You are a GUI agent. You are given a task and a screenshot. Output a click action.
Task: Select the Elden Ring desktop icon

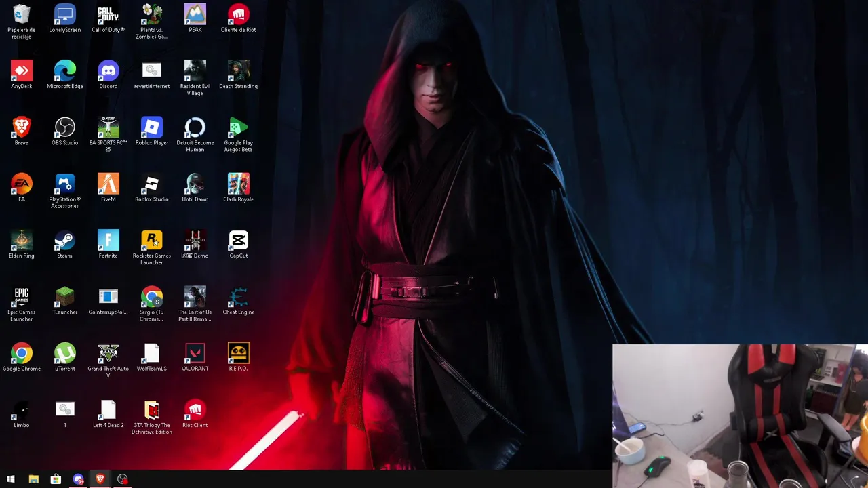tap(21, 240)
